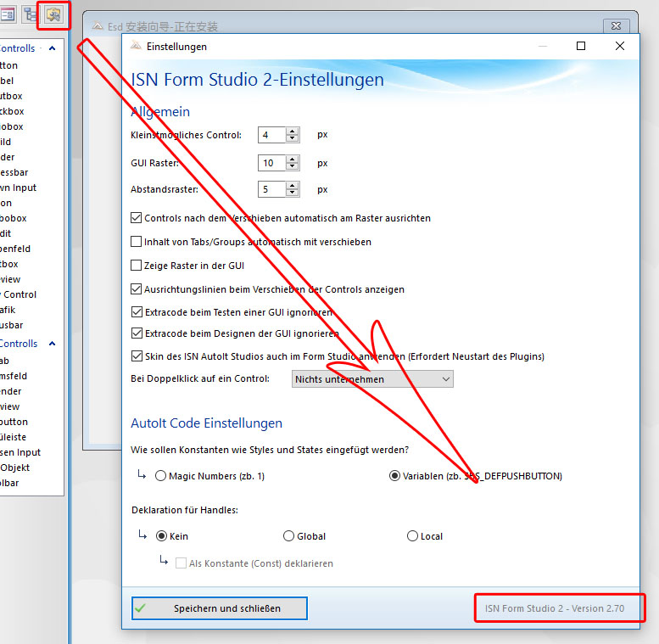Viewport: 659px width, 644px height.
Task: Click the AutoIt Code Einstellungen heading
Action: click(206, 423)
